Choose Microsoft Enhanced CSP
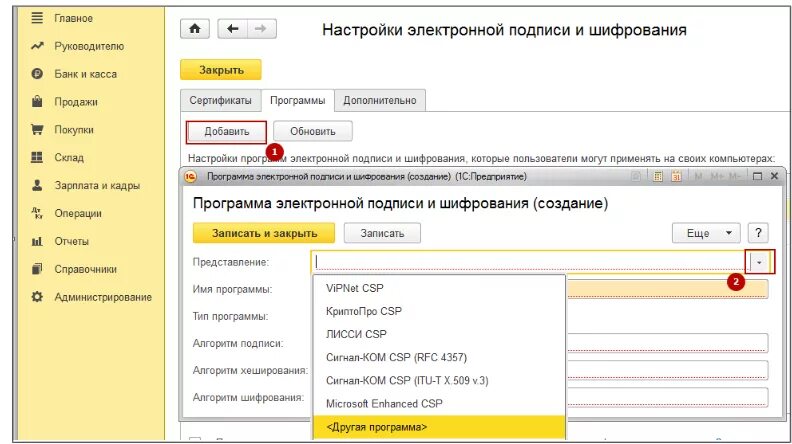 (438, 404)
